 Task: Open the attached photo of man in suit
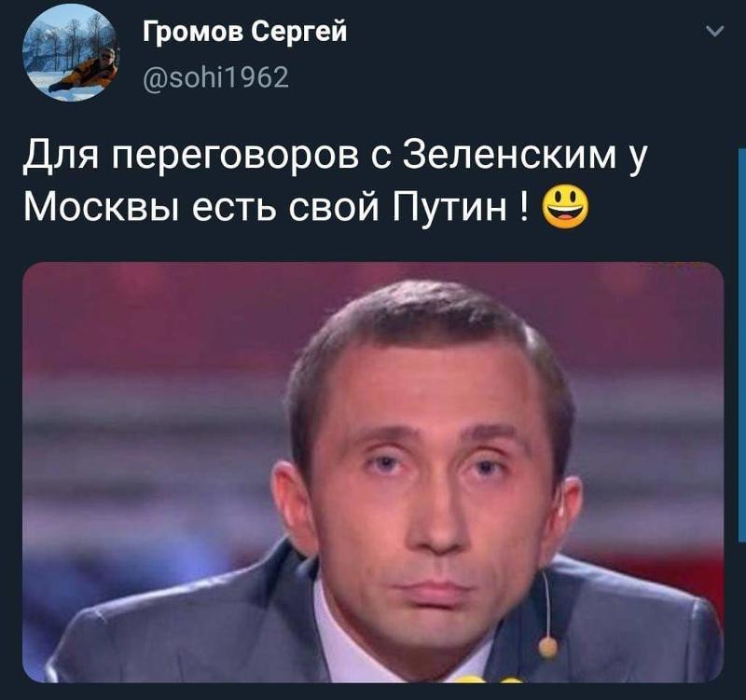pyautogui.click(x=373, y=472)
